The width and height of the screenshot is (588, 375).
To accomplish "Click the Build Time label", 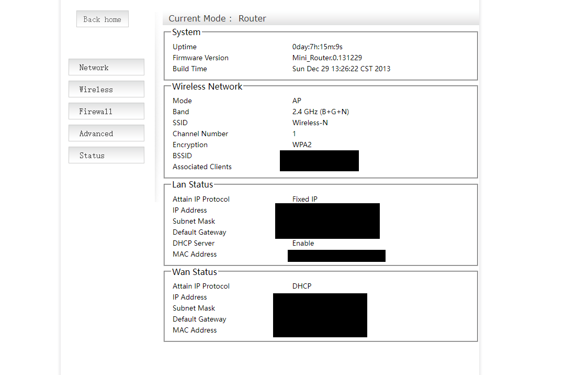I will [x=190, y=69].
